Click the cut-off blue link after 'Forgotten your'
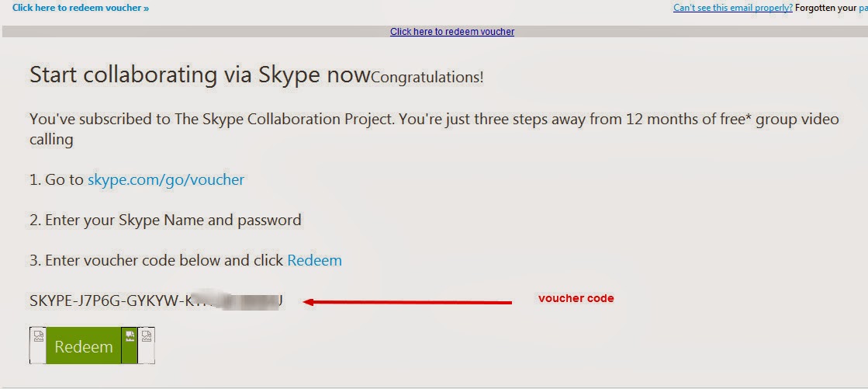Screen dimensions: 868x389 tap(863, 8)
